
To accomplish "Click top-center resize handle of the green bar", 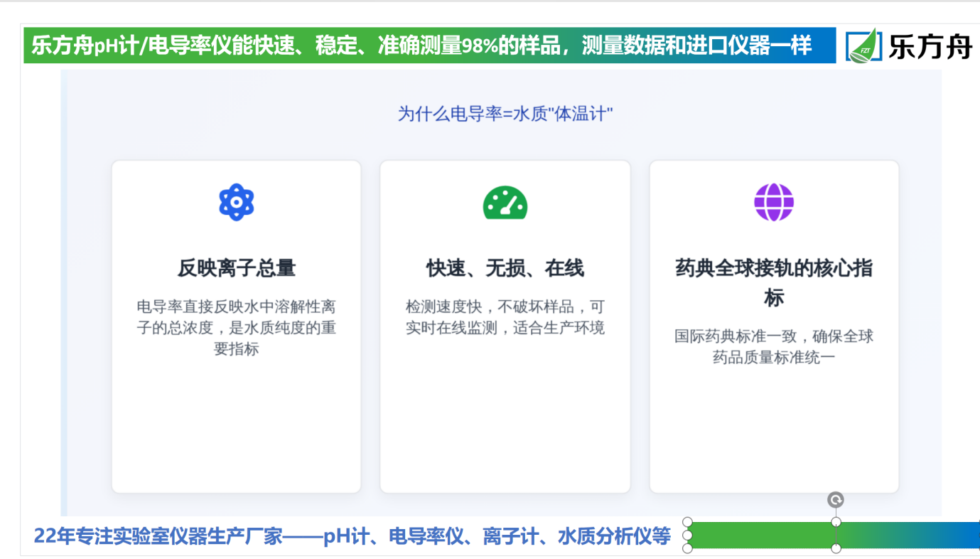I will click(836, 522).
